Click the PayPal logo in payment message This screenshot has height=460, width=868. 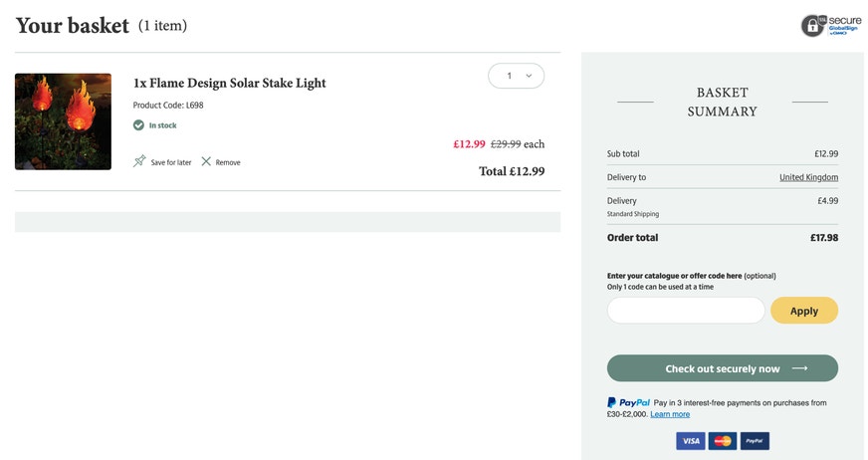pyautogui.click(x=628, y=402)
